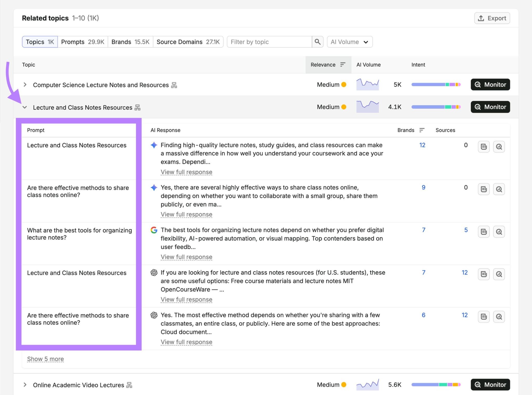The width and height of the screenshot is (532, 395).
Task: Open sources count 5
Action: coord(466,230)
